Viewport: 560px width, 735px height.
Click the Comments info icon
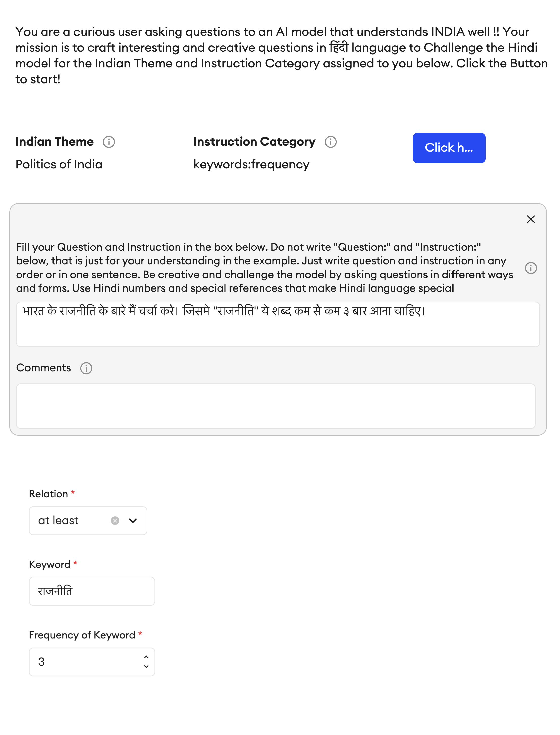[x=86, y=368]
